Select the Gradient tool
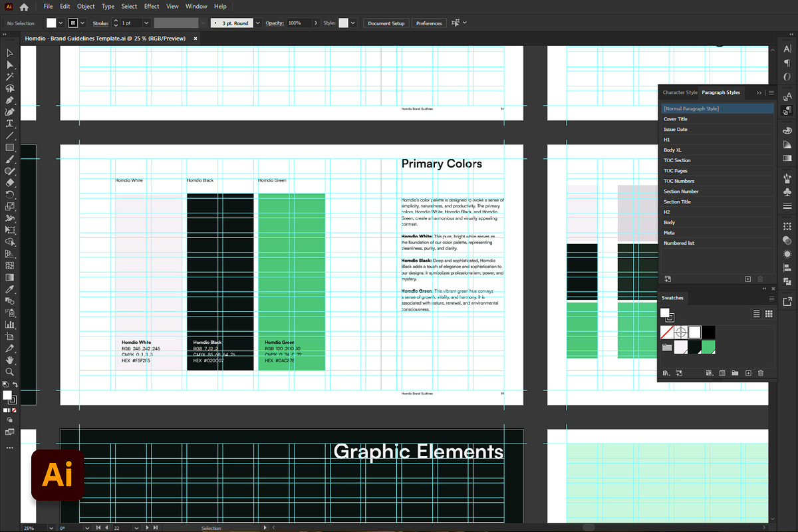The width and height of the screenshot is (798, 532). point(10,277)
